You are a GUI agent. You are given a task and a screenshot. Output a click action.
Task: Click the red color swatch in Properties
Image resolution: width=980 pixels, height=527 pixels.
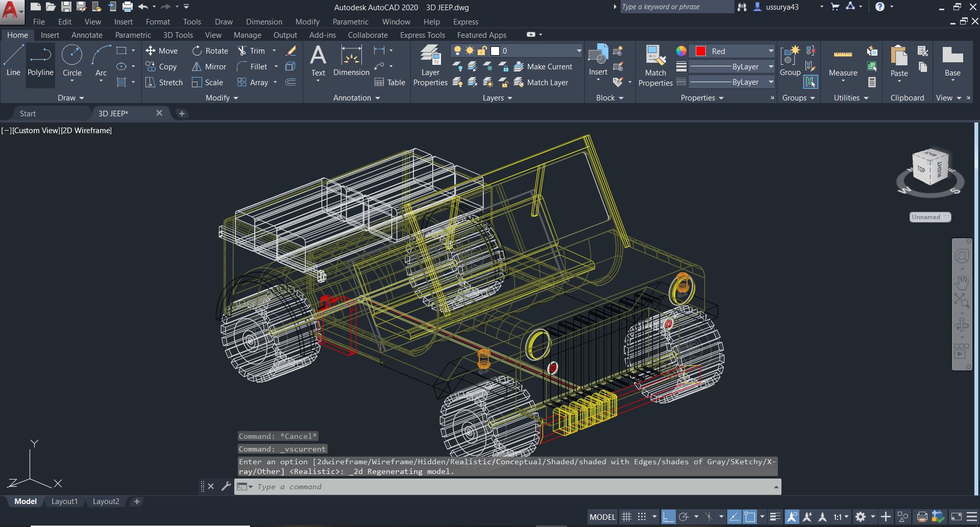pyautogui.click(x=700, y=51)
